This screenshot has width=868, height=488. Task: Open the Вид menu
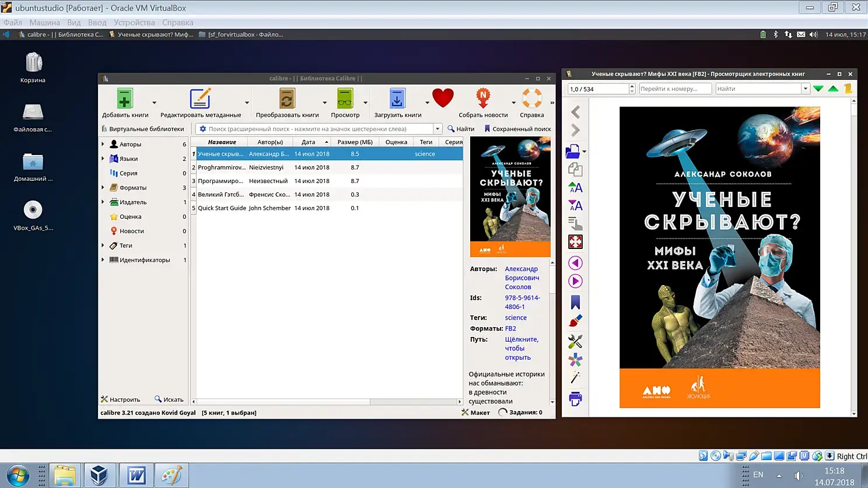point(74,23)
